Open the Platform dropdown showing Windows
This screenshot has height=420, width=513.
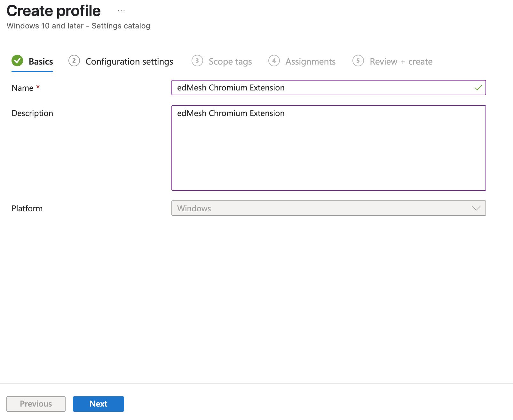[x=329, y=208]
